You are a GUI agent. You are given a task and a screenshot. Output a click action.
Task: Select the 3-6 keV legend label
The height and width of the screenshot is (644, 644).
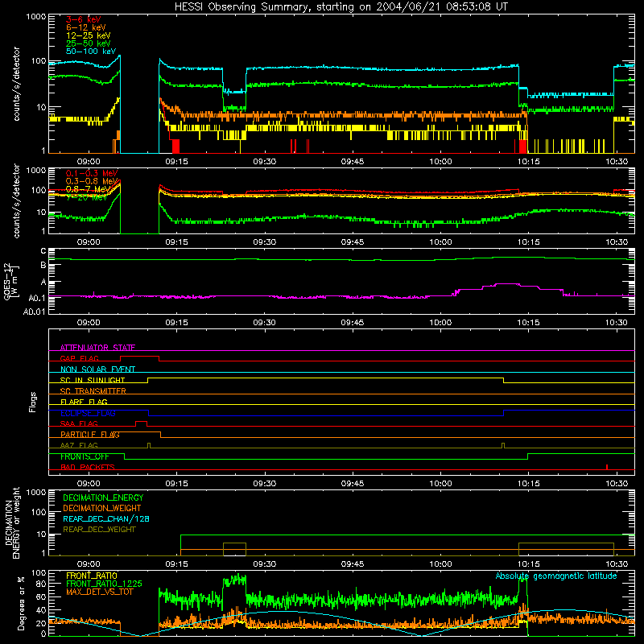(84, 19)
